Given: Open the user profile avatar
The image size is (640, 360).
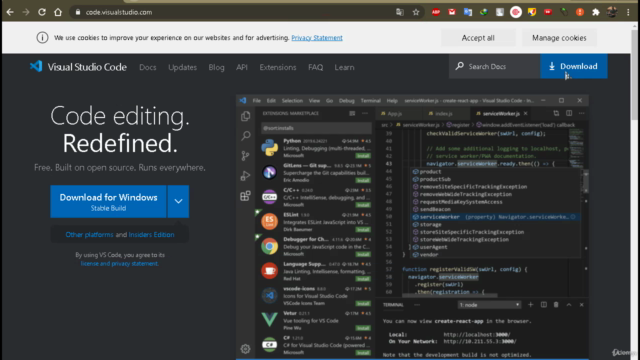Looking at the screenshot, I should click(x=612, y=12).
